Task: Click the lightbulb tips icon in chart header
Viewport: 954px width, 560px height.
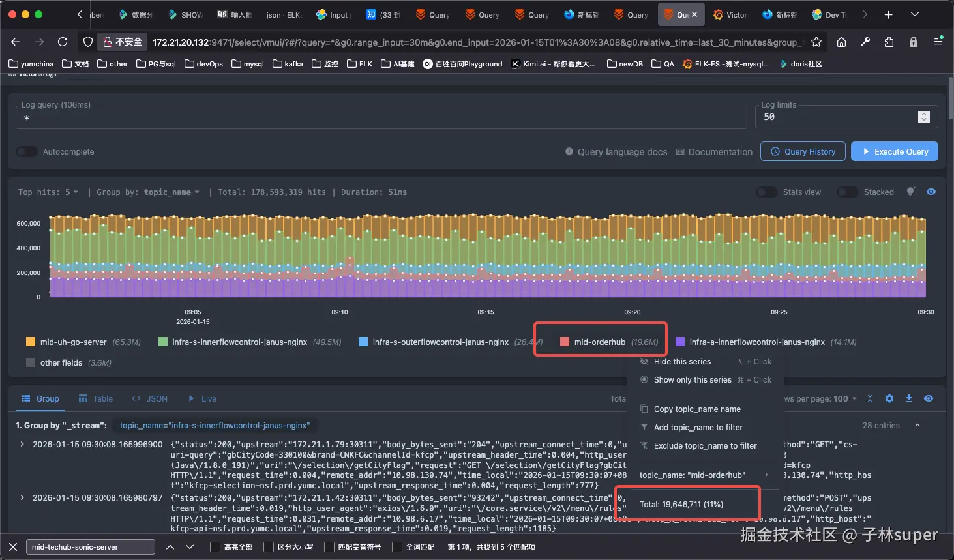Action: pos(911,192)
